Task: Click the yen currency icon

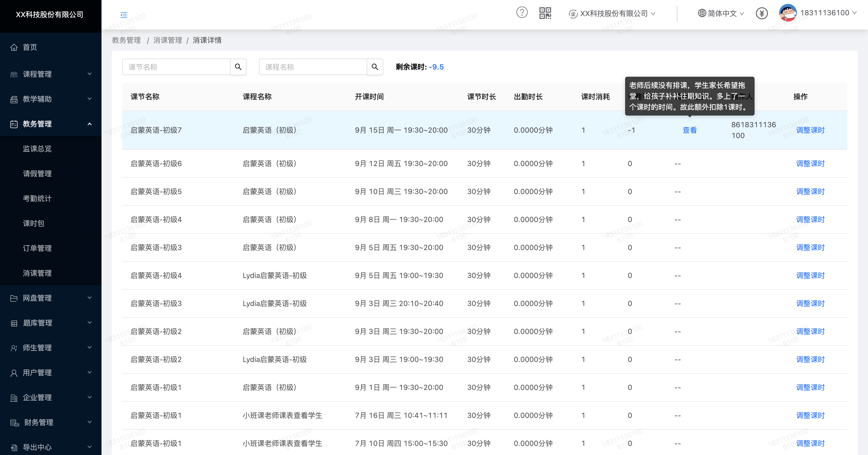Action: pos(762,13)
